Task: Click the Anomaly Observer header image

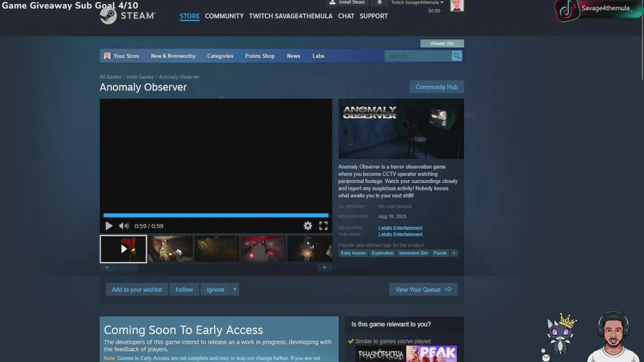Action: 401,129
